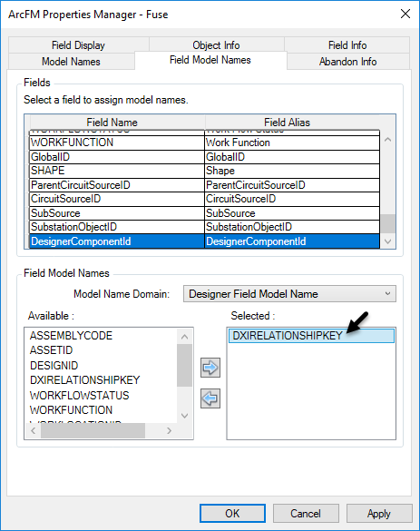420x531 pixels.
Task: Select the ParentCircuitSourceID field name cell
Action: 117,185
